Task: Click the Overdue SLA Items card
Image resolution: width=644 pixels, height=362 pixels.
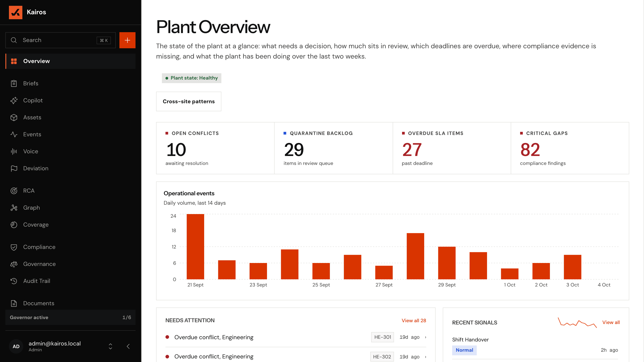Action: coord(452,148)
